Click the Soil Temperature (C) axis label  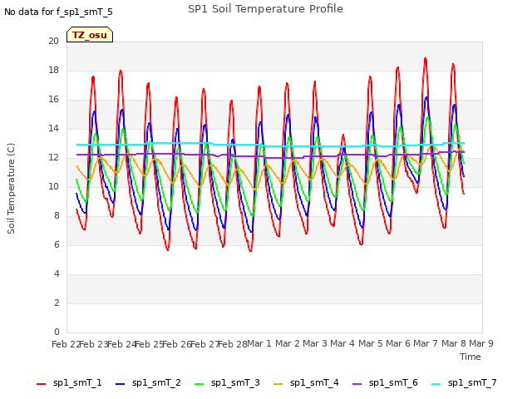coord(11,189)
